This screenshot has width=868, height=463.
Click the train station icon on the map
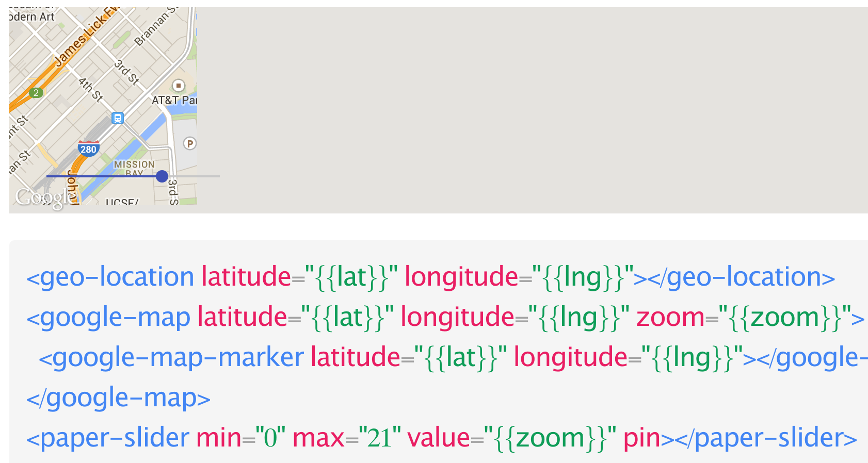click(x=118, y=119)
